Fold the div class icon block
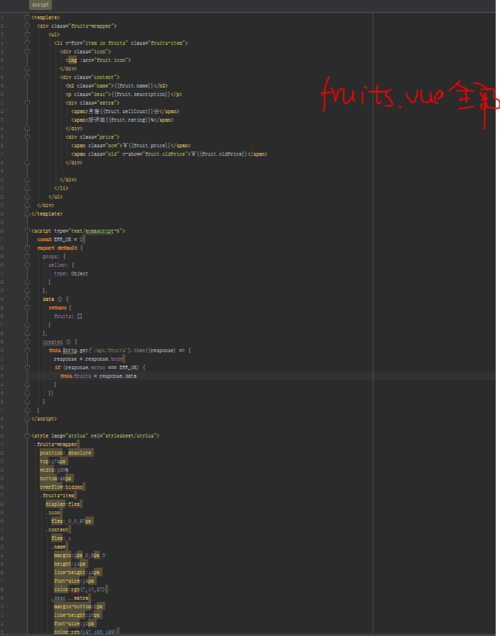Screen dimensions: 500x636 click(27, 52)
